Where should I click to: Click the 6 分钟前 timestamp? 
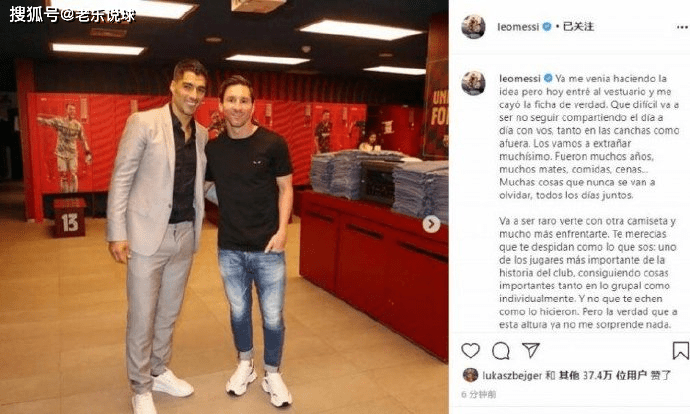pyautogui.click(x=478, y=395)
